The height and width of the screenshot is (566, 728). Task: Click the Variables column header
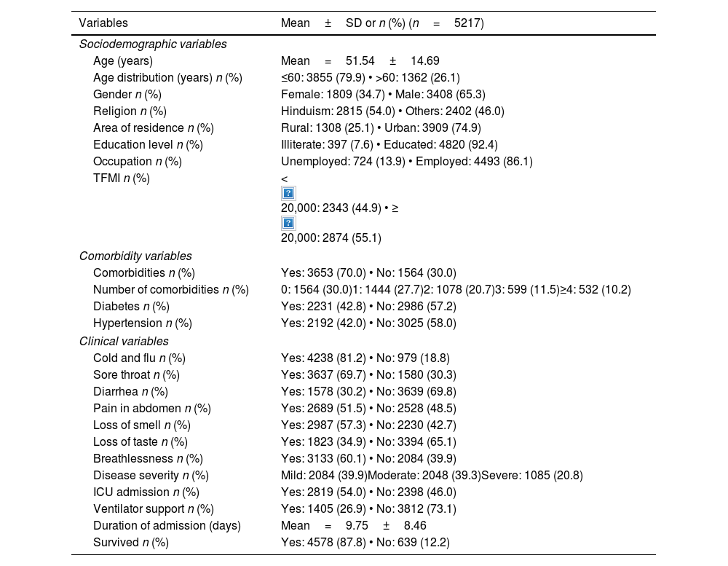103,23
